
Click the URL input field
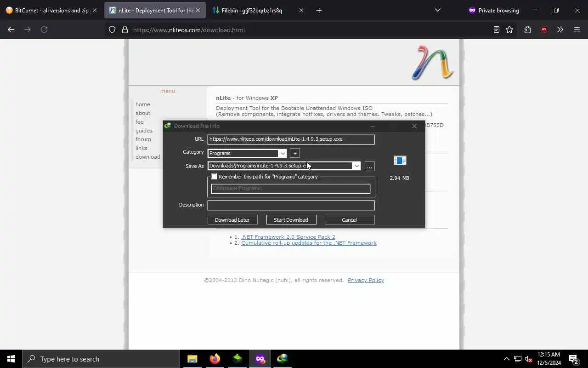point(291,139)
